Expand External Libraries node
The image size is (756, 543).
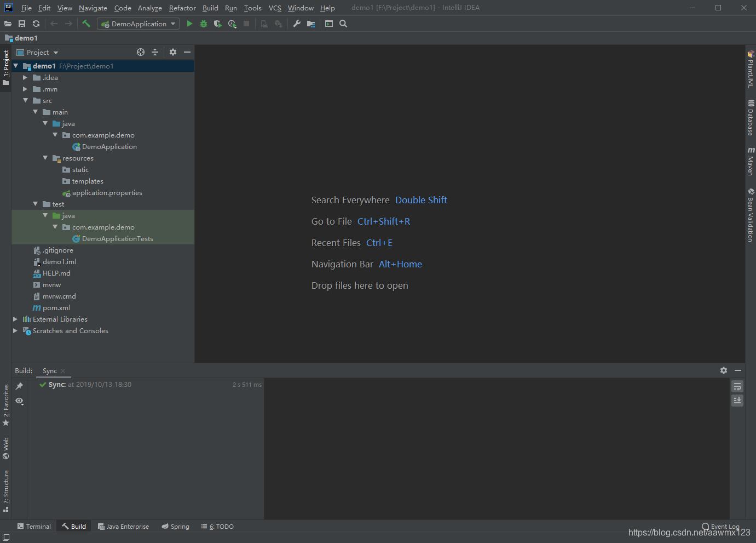[x=15, y=319]
